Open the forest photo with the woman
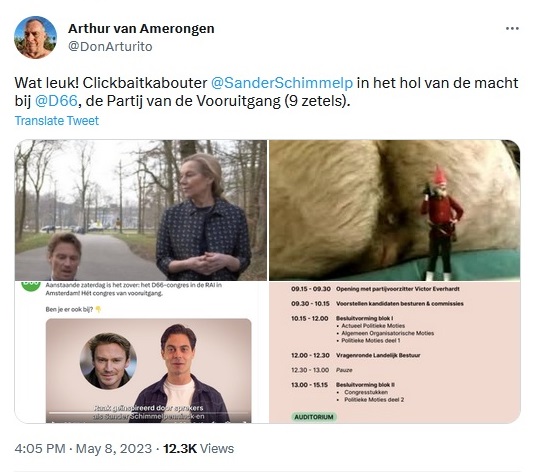 coord(141,210)
